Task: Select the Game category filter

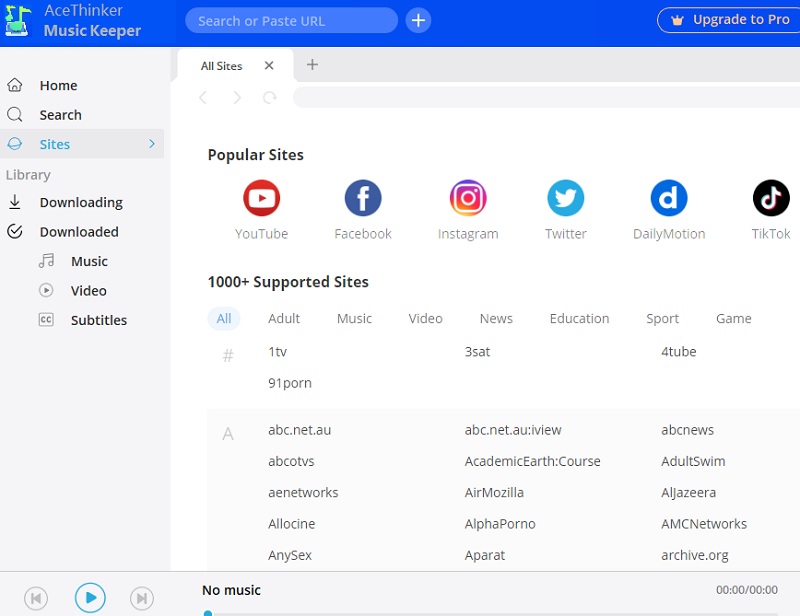Action: pyautogui.click(x=733, y=318)
